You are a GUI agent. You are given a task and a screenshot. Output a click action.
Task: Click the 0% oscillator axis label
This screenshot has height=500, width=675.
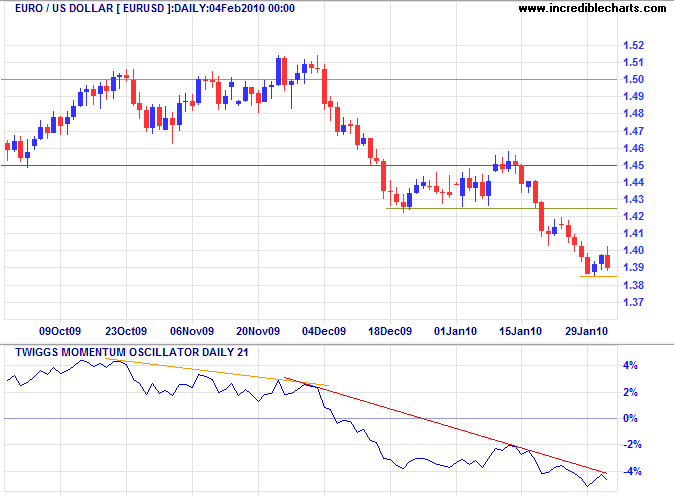click(630, 419)
